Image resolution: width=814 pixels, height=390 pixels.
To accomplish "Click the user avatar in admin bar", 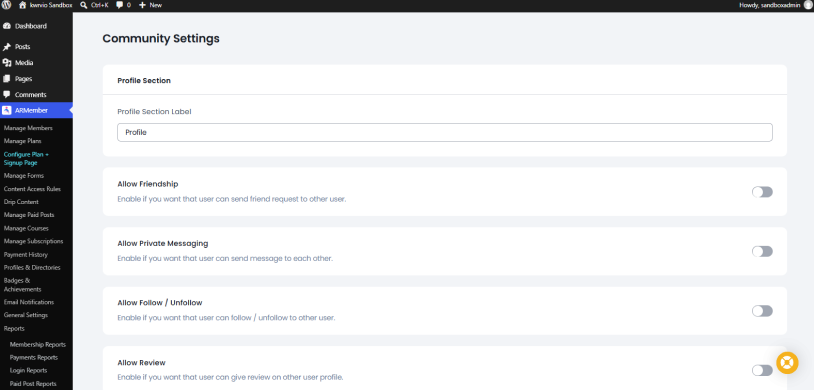I will [x=807, y=5].
